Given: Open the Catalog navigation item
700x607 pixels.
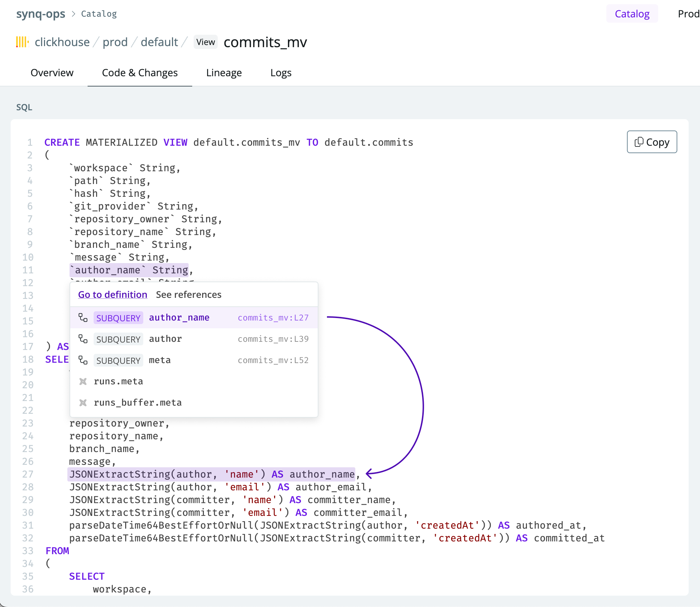Looking at the screenshot, I should pos(632,14).
